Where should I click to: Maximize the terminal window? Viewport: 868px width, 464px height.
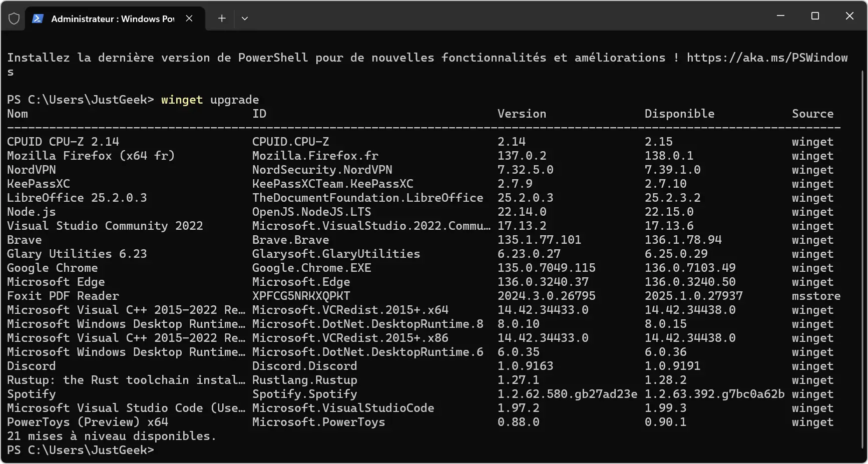815,16
